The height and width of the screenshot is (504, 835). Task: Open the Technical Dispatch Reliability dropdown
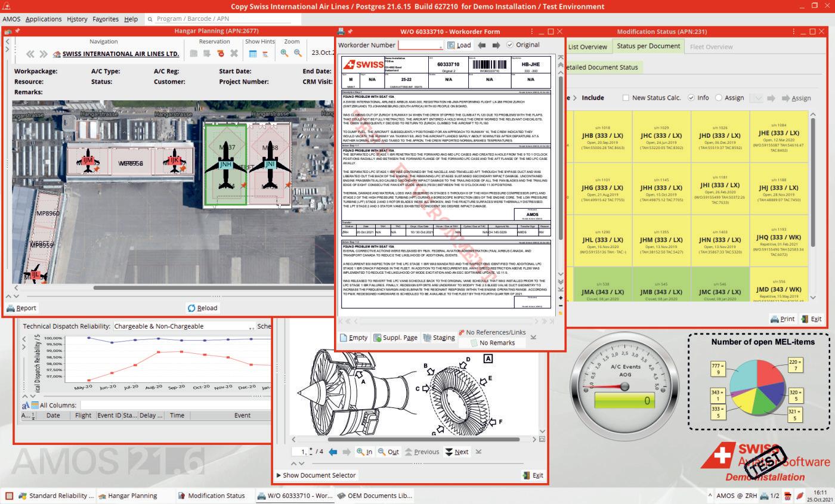184,326
